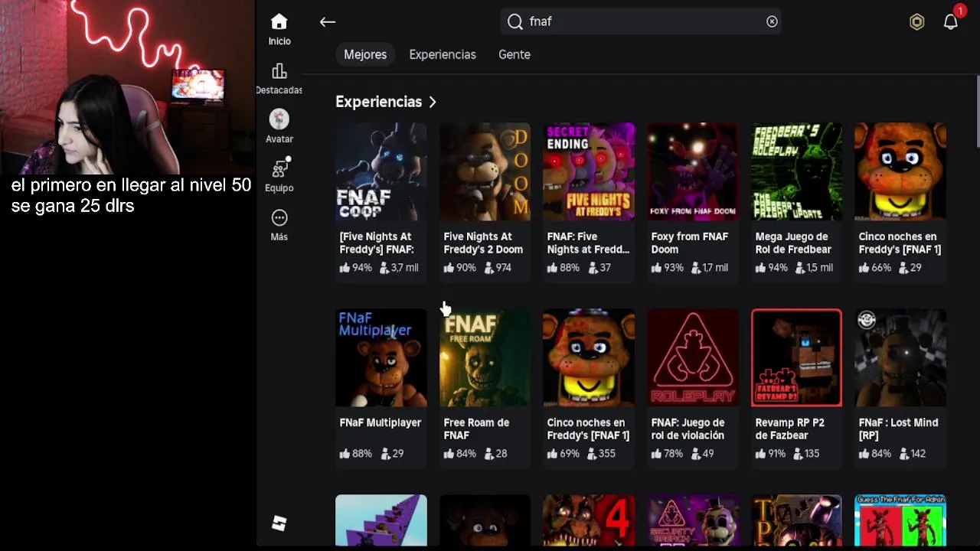Click 'Foxy from FNAF Doom' title

689,243
